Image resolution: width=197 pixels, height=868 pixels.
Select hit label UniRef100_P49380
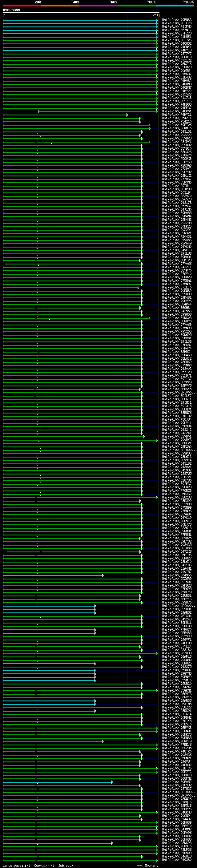point(176,860)
